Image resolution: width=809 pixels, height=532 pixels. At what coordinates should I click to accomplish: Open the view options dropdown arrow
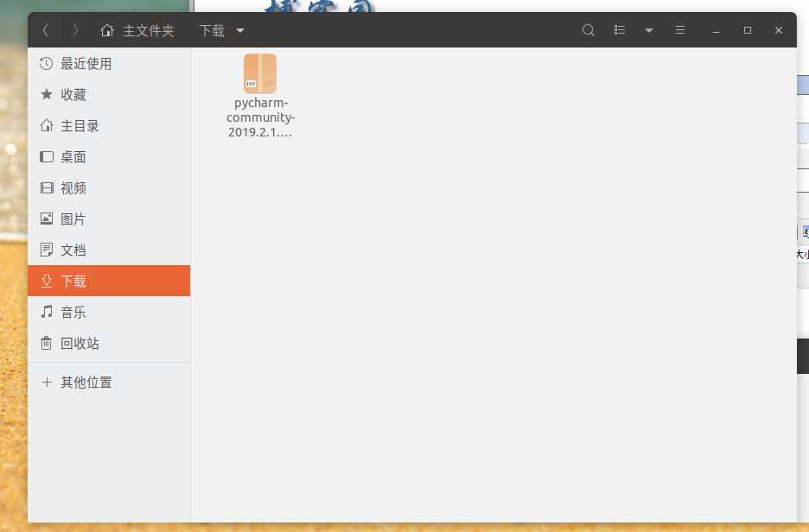[x=649, y=30]
